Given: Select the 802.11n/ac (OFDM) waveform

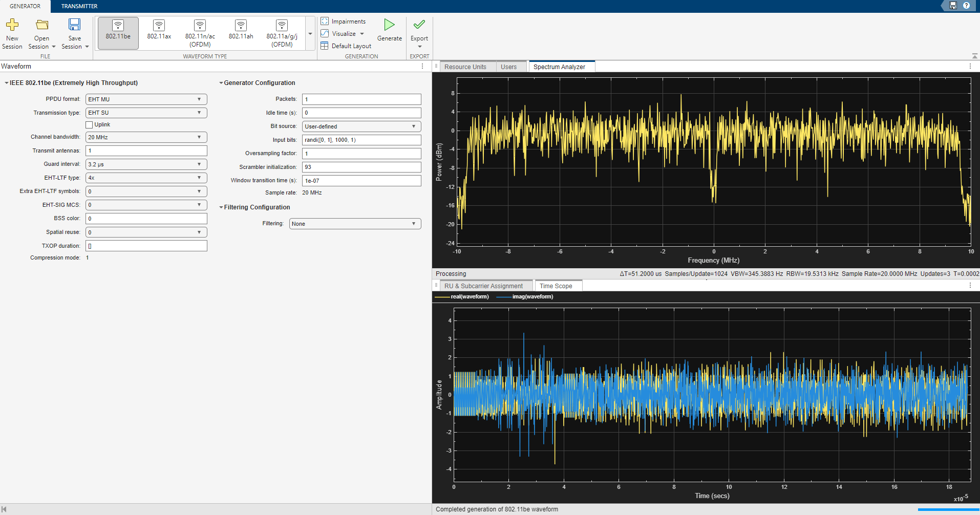Looking at the screenshot, I should [200, 33].
